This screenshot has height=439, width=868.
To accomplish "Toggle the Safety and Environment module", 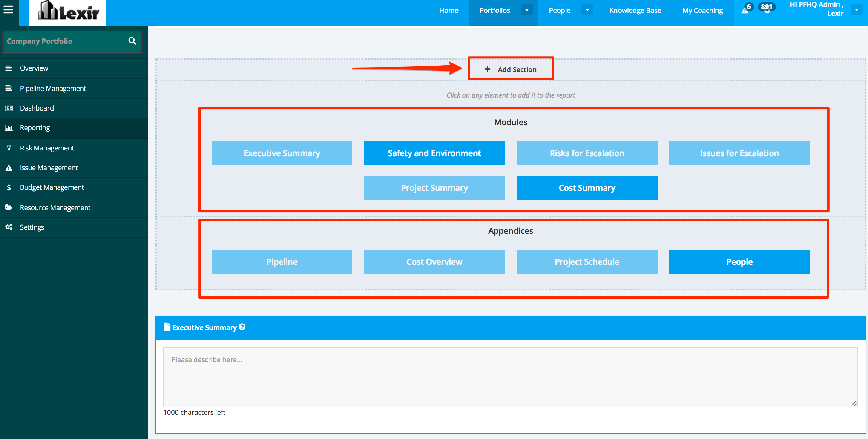I will [434, 153].
